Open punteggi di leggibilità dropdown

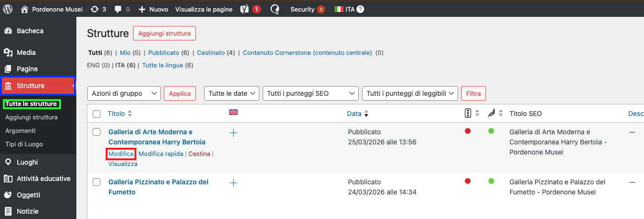pos(410,93)
